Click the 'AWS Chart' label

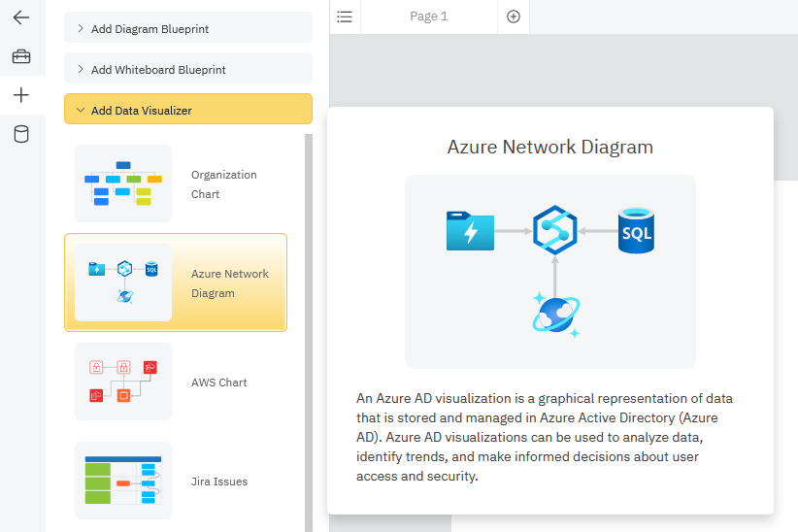coord(218,382)
